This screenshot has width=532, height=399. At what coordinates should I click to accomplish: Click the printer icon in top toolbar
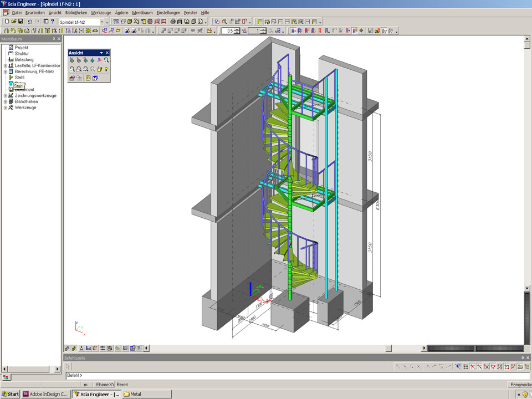coord(173,22)
